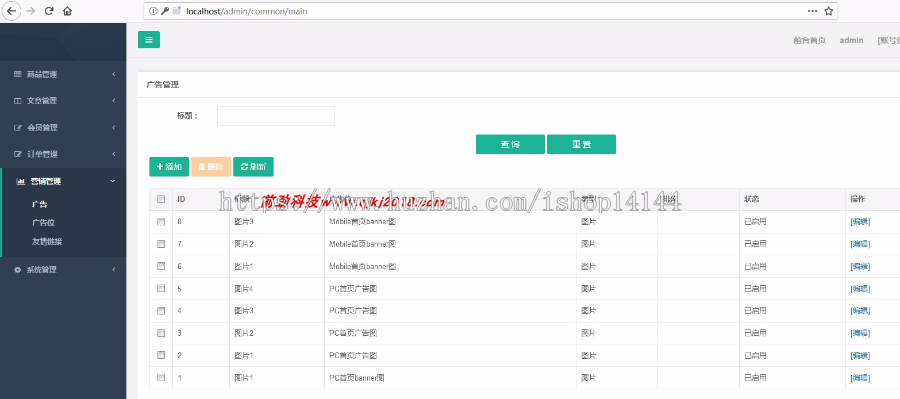Click the green 重置 reset button

click(x=581, y=145)
